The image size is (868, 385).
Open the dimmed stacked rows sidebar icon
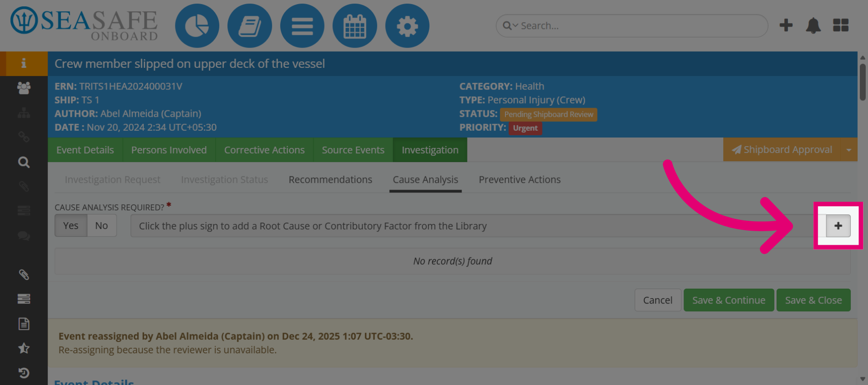24,211
